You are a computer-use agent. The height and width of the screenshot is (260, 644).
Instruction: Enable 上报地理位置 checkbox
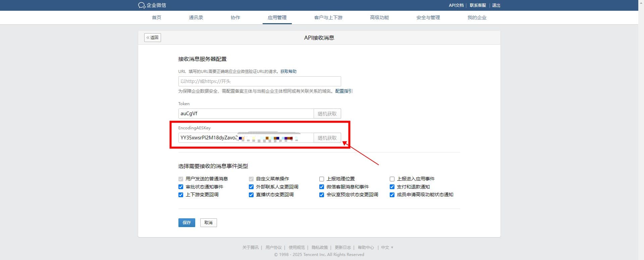click(x=322, y=179)
